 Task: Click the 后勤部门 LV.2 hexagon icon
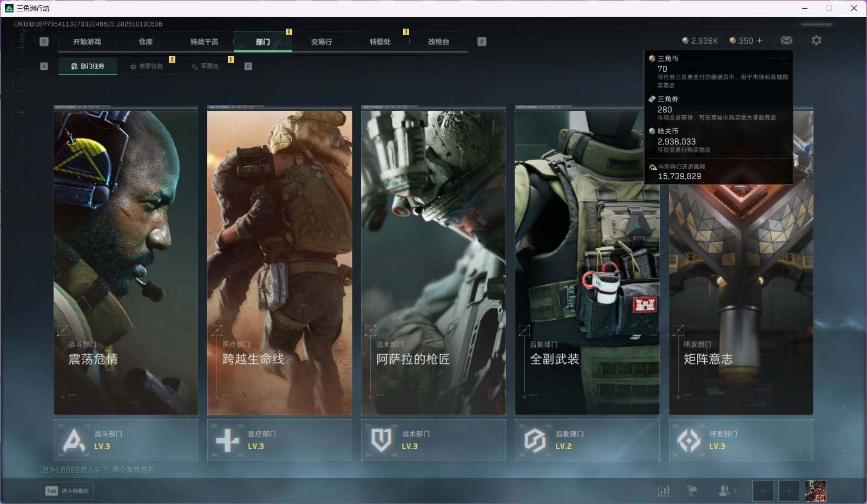[x=535, y=440]
